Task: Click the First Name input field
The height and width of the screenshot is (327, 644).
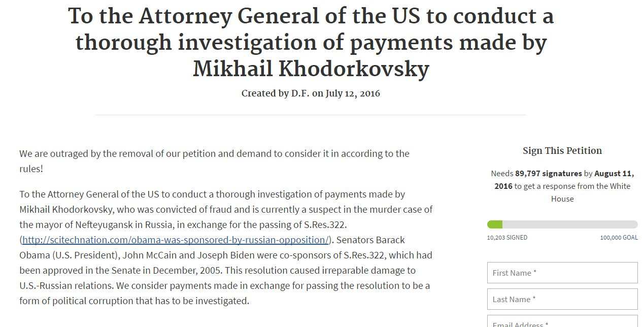Action: pyautogui.click(x=562, y=273)
